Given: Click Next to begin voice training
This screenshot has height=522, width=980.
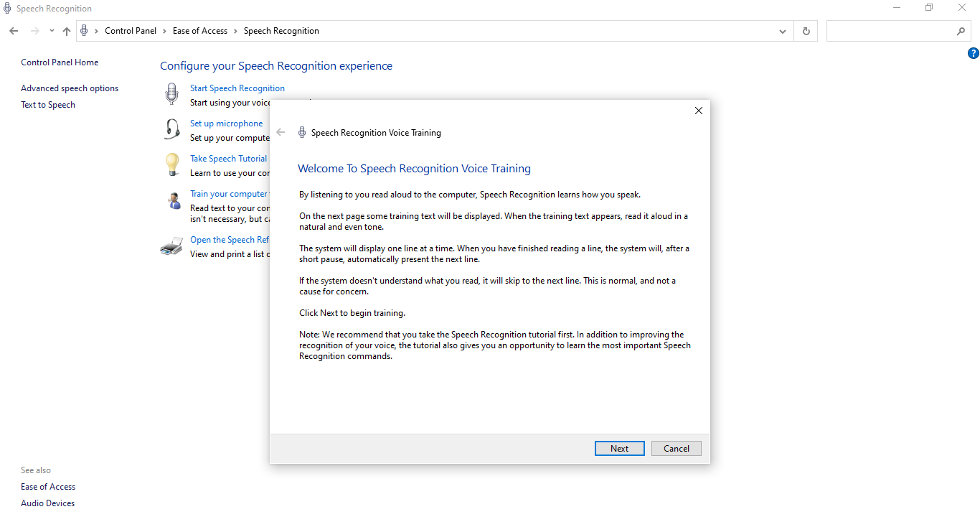Looking at the screenshot, I should pos(619,448).
